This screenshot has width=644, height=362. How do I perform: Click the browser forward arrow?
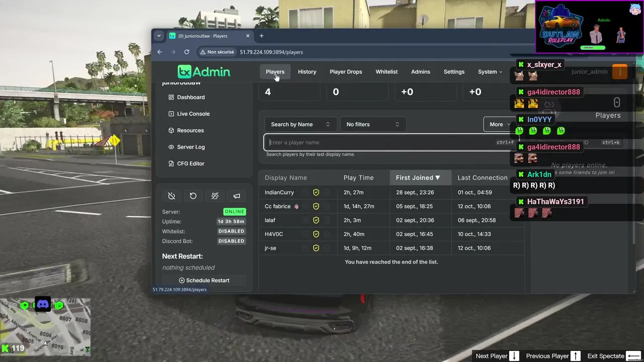tap(173, 52)
